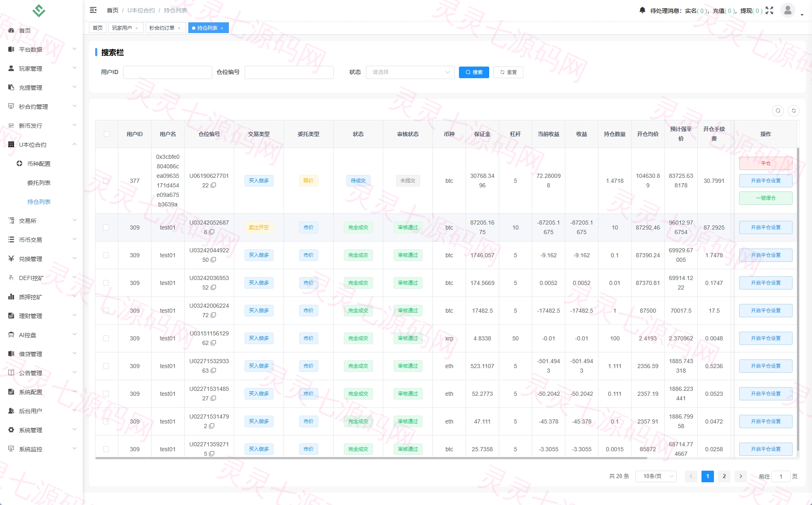Click the table search toggle round icon
Image resolution: width=812 pixels, height=505 pixels.
pos(778,110)
